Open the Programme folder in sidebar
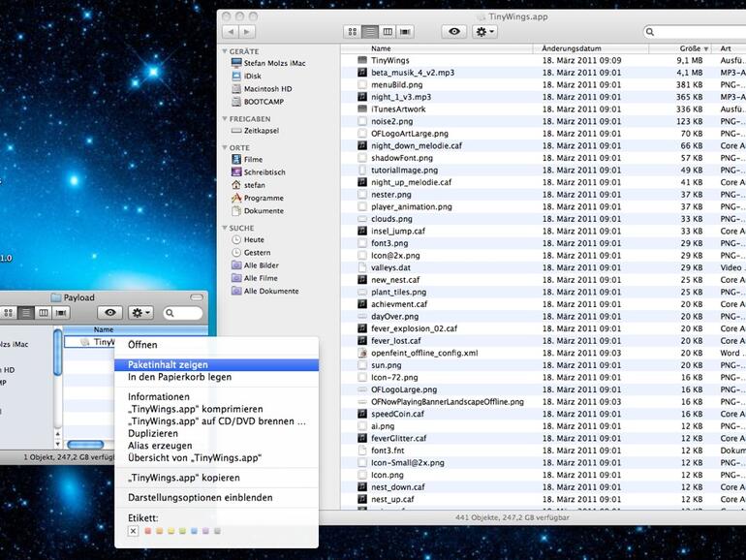Screen dimensions: 746x560 coord(263,198)
